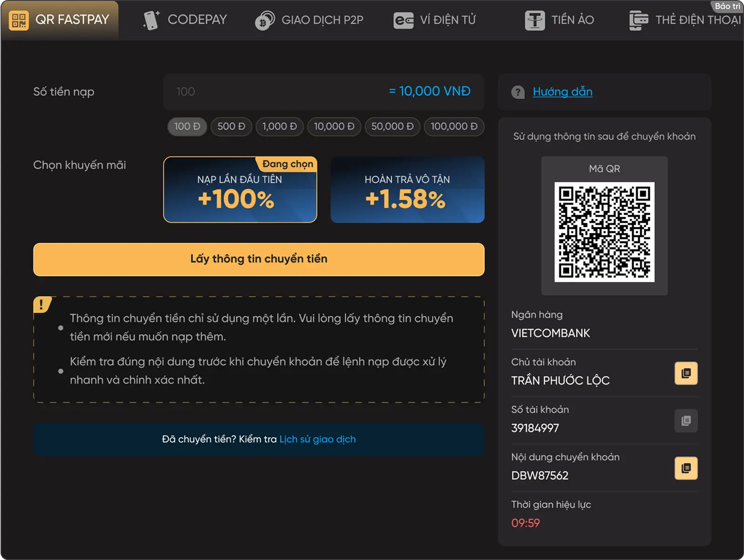Select the 100 Đ amount chip
Screen dimensions: 744x560
[187, 126]
